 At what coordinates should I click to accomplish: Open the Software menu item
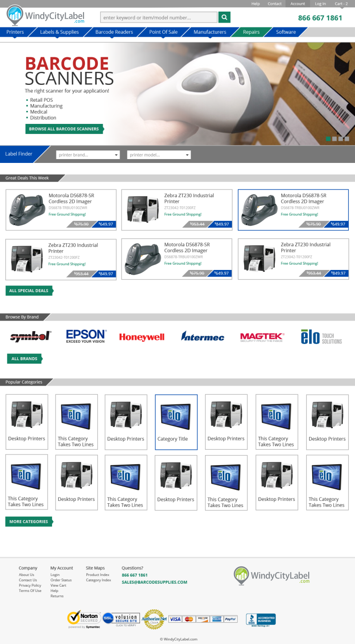coord(286,32)
